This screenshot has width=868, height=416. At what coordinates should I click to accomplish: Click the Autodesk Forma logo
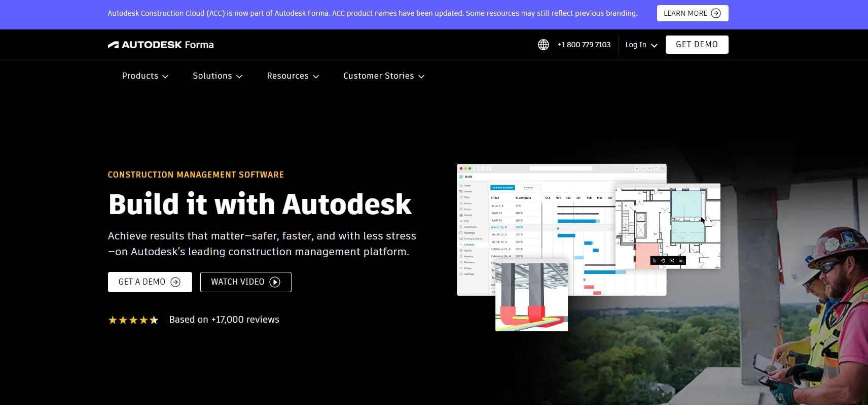pyautogui.click(x=161, y=45)
